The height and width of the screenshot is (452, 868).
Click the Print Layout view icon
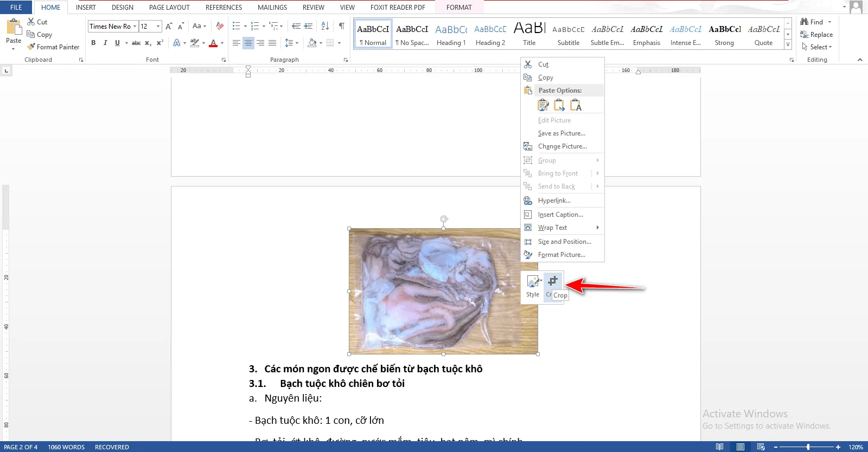pos(741,447)
